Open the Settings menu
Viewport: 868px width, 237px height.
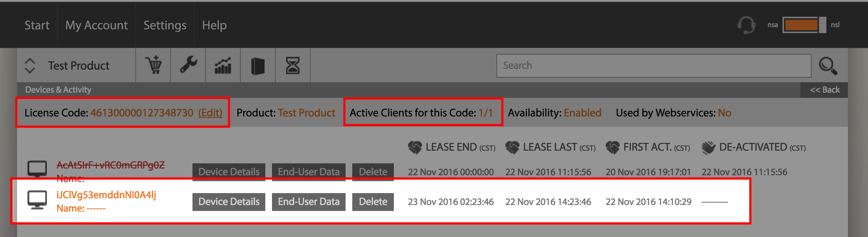[x=165, y=25]
